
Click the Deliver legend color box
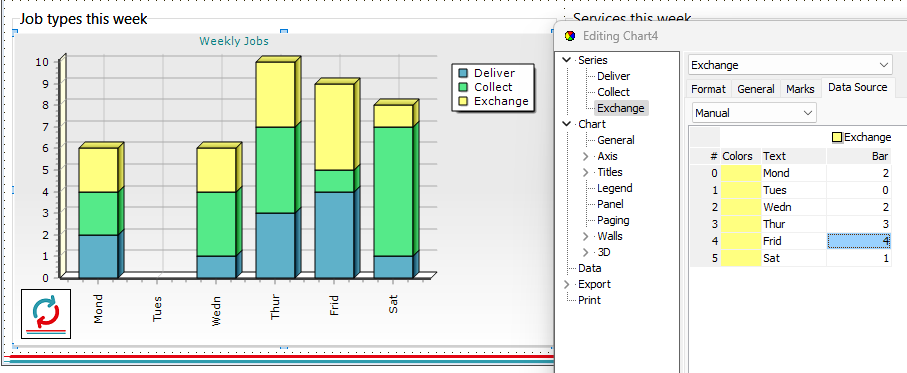[x=463, y=73]
